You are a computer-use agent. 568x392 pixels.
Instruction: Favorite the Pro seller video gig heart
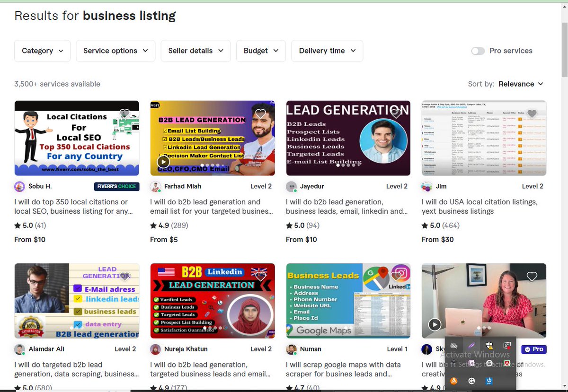click(532, 276)
